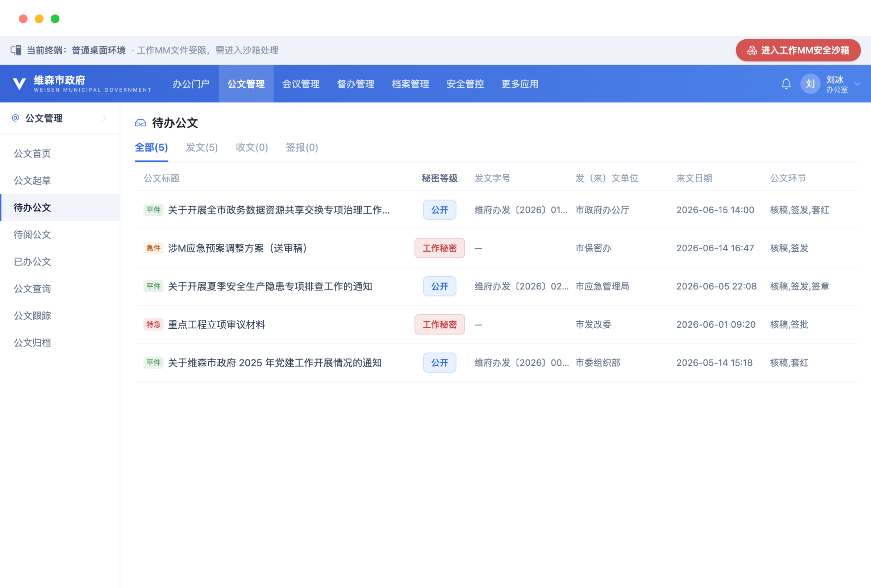Screen dimensions: 871x588
Task: Open document 关于开展夏季安全生产隐患专项排查工作的通知
Action: pyautogui.click(x=270, y=286)
